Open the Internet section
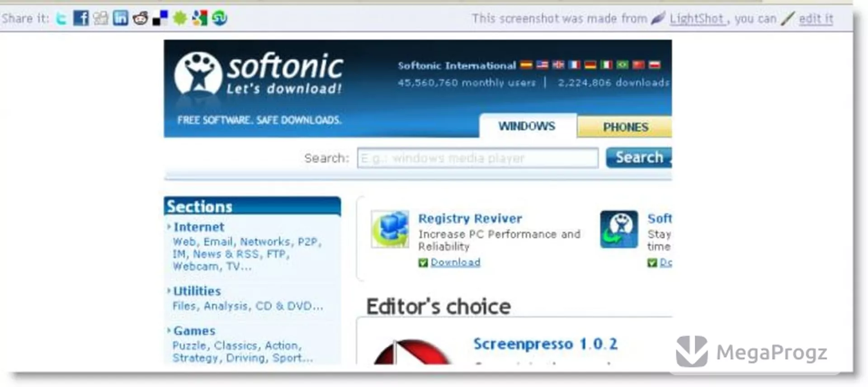This screenshot has height=387, width=868. [x=199, y=227]
